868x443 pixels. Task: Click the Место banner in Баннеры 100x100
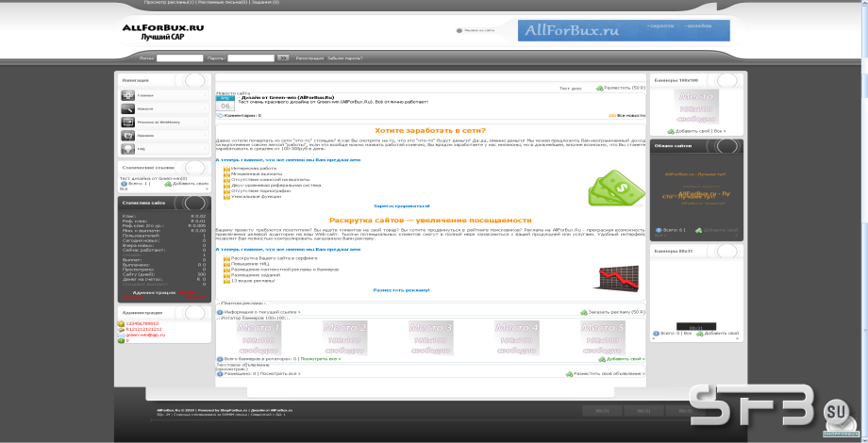(696, 107)
